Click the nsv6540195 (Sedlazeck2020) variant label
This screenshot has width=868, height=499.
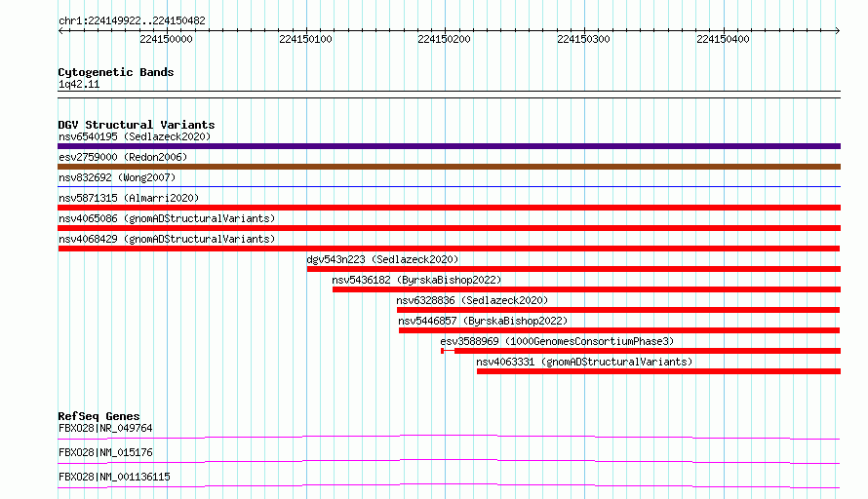pos(135,136)
